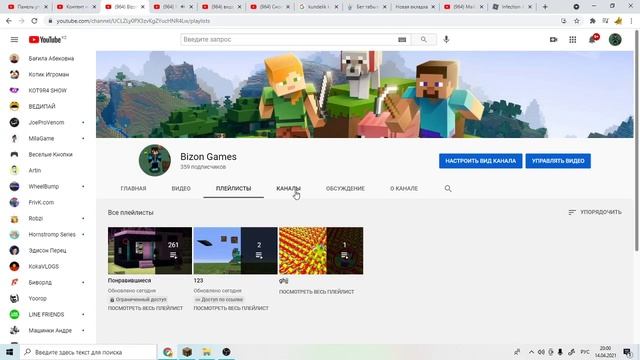Image resolution: width=640 pixels, height=360 pixels.
Task: Open the YouTube apps grid icon
Action: pos(573,40)
